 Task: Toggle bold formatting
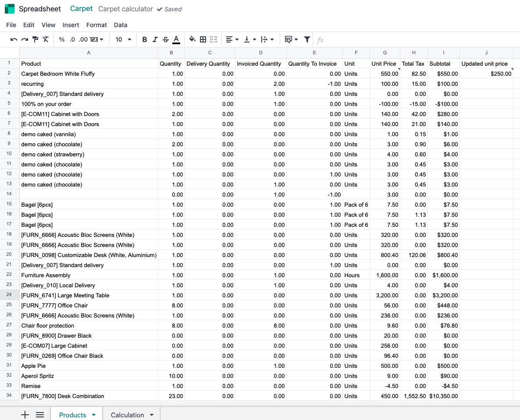click(145, 39)
